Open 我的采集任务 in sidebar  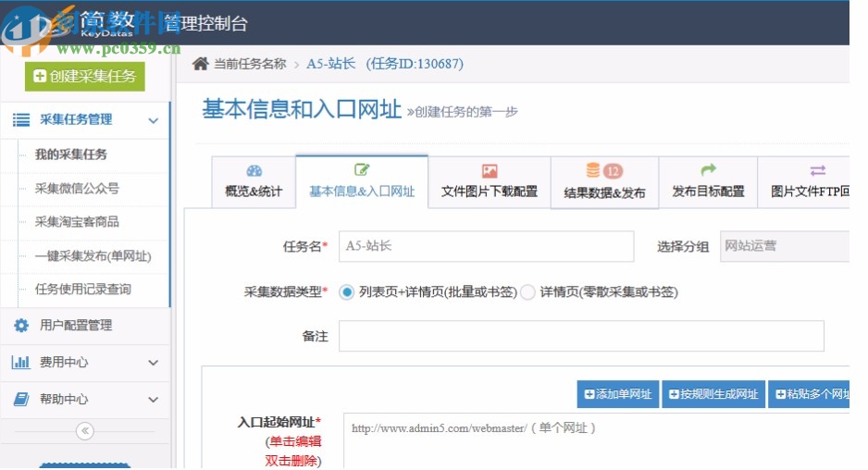(x=71, y=155)
